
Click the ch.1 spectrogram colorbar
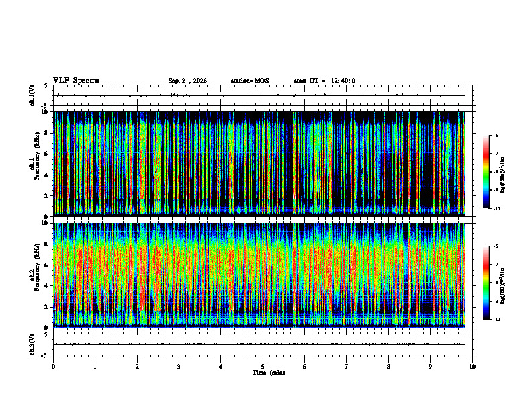(x=486, y=172)
